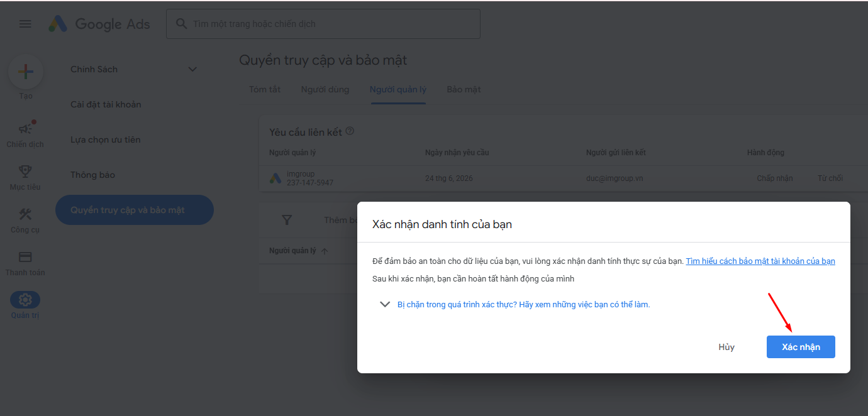This screenshot has height=416, width=868.
Task: Click the Google Ads logo
Action: point(99,24)
